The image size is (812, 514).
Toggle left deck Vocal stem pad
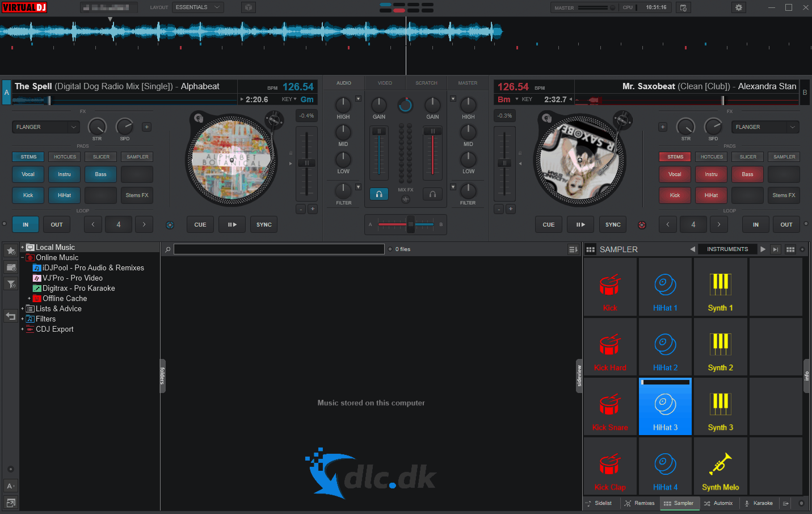28,174
